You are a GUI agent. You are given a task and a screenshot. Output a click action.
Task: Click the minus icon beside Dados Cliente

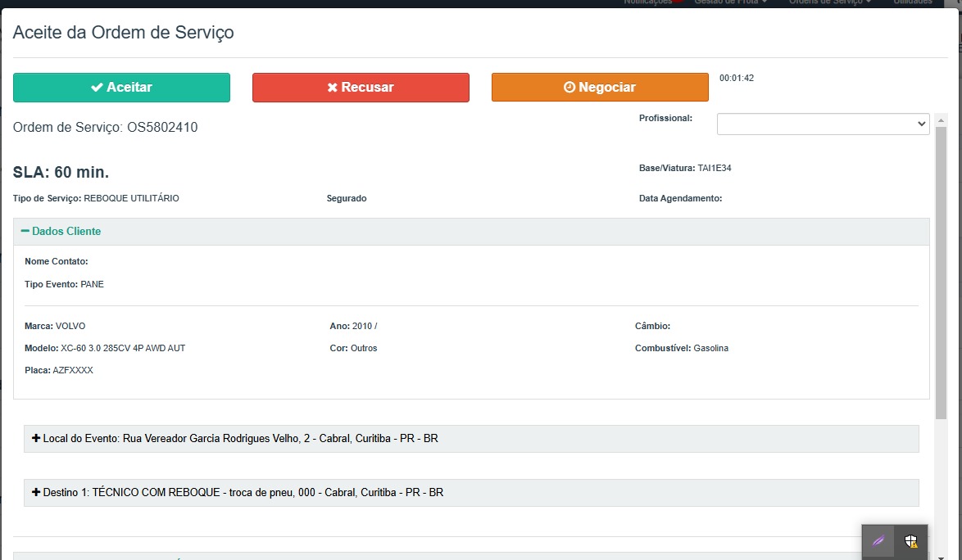25,232
